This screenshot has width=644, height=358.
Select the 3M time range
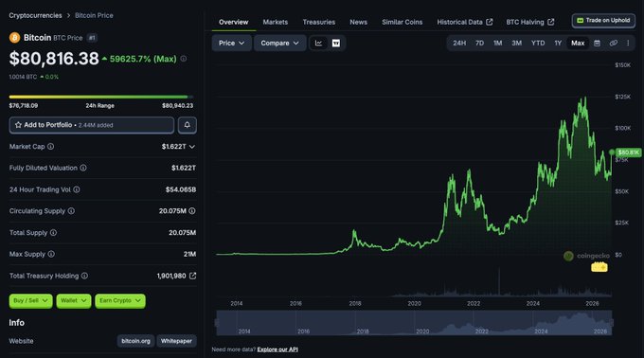(x=516, y=44)
